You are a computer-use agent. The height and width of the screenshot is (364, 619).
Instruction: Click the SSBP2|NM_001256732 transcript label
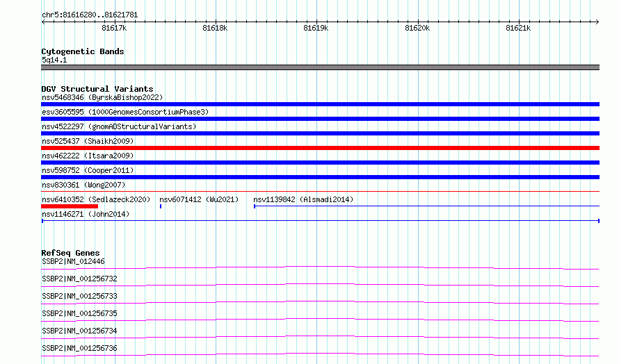[79, 279]
